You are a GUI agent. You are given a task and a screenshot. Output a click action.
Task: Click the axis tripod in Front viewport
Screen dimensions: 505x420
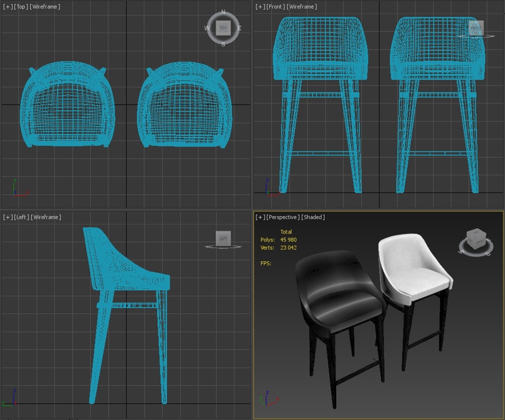tap(272, 187)
